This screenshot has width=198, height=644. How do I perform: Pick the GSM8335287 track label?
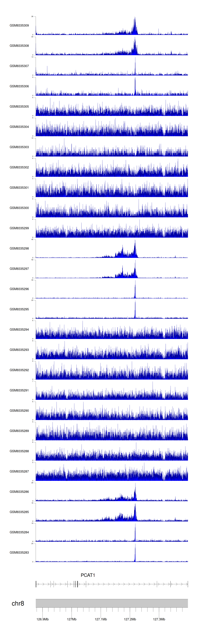click(x=19, y=471)
